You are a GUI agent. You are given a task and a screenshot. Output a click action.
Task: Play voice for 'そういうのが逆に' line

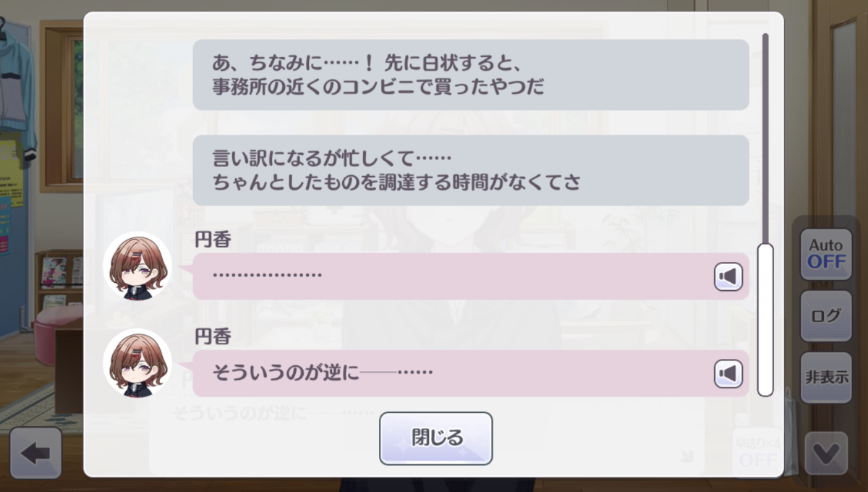[x=728, y=373]
